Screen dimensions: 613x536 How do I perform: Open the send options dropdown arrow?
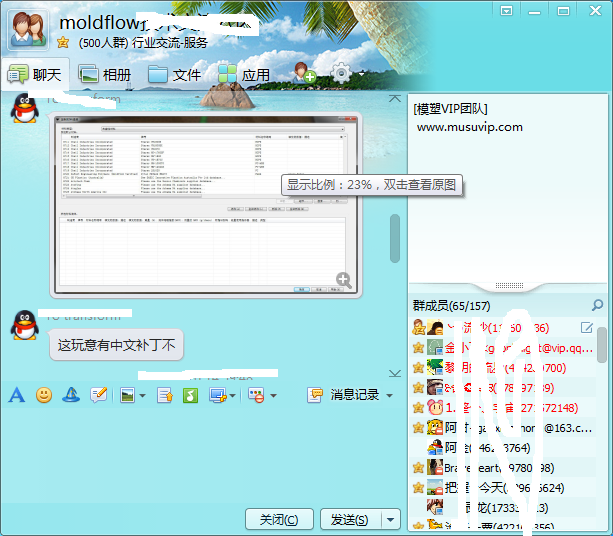click(x=391, y=519)
